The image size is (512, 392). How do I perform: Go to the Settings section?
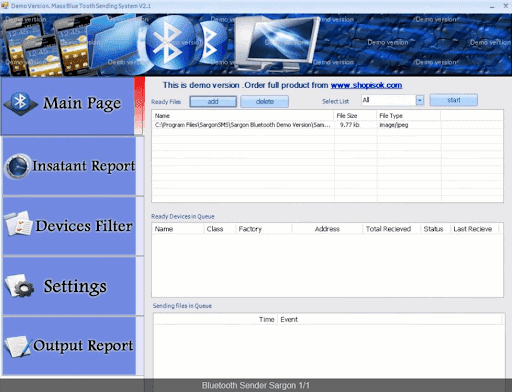point(69,286)
